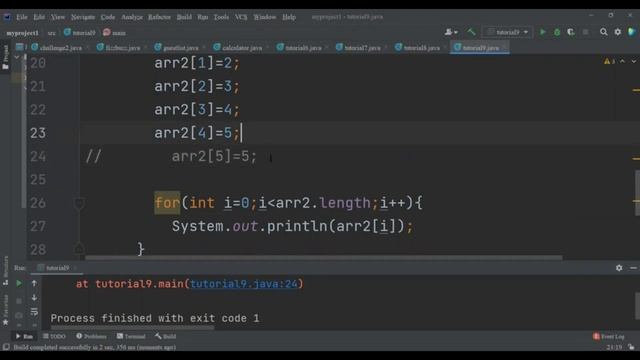Open the Help menu
640x360 pixels.
click(289, 17)
